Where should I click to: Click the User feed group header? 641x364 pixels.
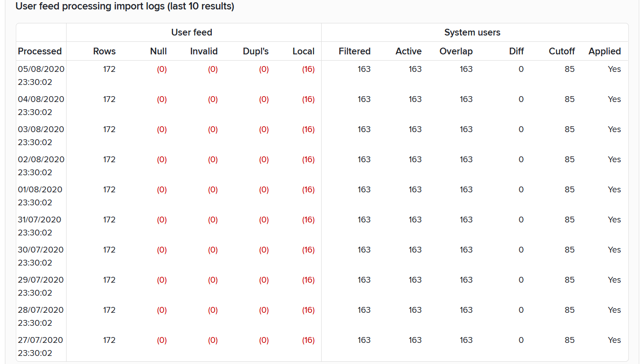[192, 32]
